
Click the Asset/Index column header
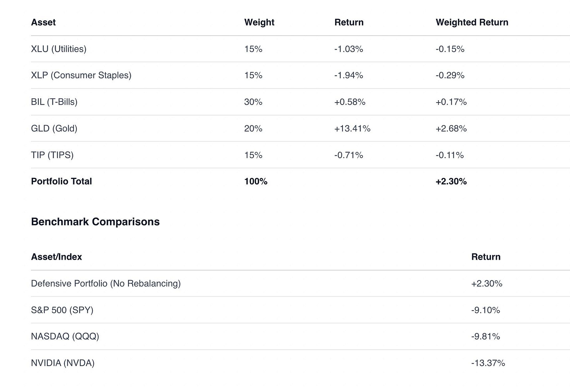pyautogui.click(x=56, y=257)
